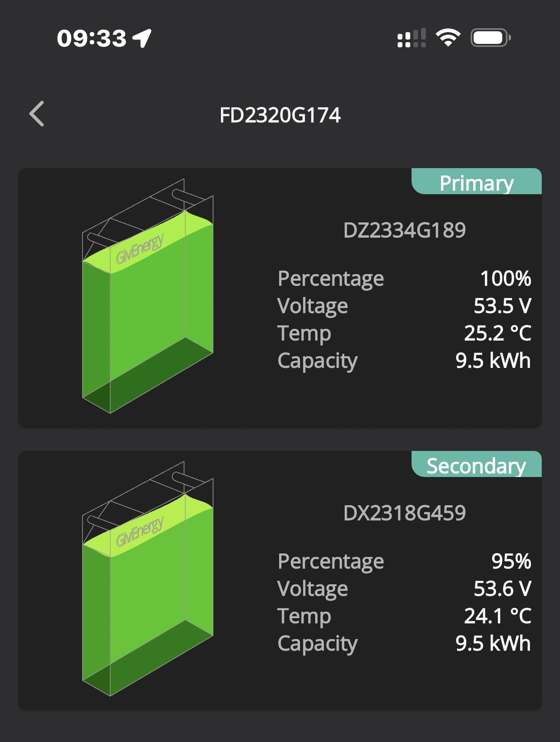Tap the primary Voltage 53.5 V reading

(x=502, y=306)
